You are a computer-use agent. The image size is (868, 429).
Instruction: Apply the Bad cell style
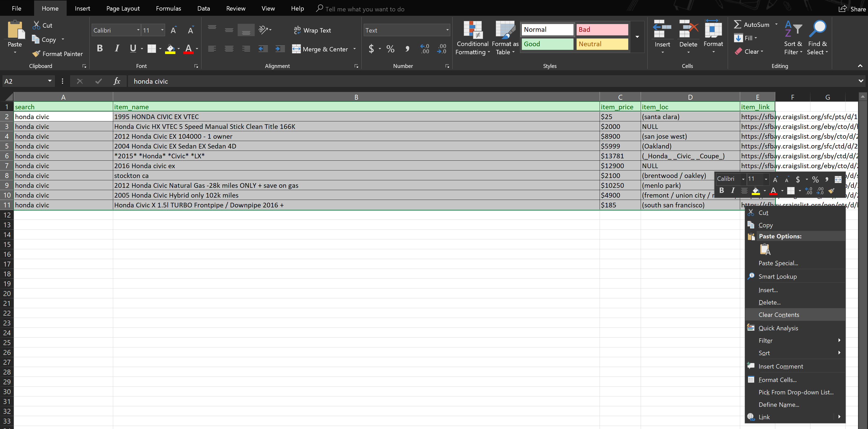coord(602,29)
